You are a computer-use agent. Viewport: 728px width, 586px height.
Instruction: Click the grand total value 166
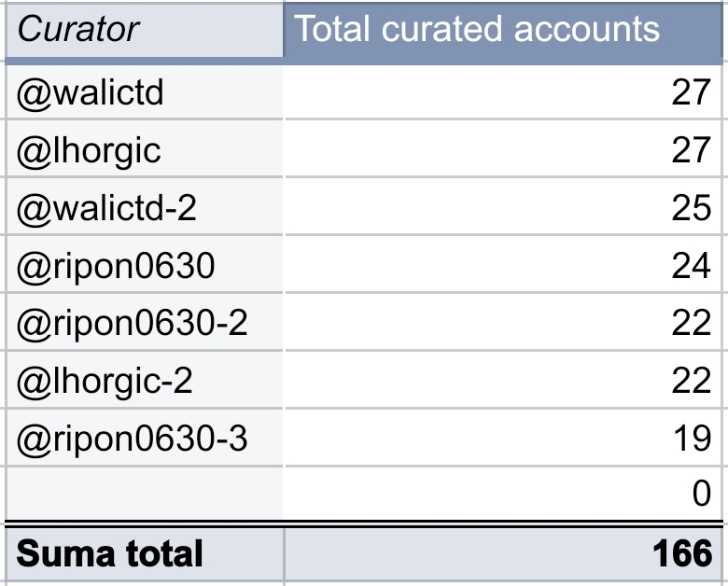tap(682, 553)
